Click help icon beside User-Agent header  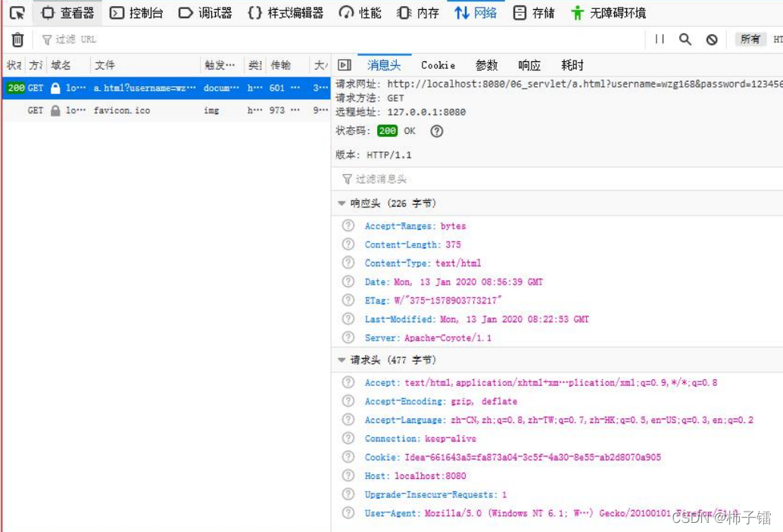[348, 513]
